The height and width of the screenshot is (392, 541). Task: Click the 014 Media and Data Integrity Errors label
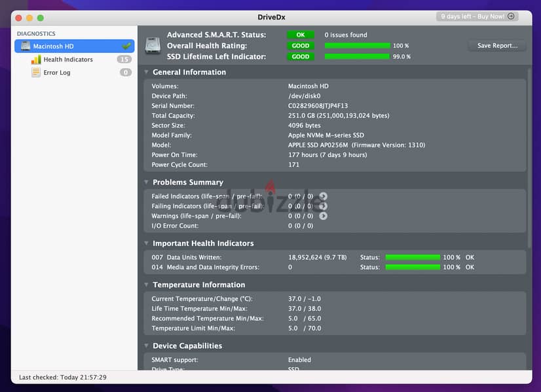click(205, 267)
